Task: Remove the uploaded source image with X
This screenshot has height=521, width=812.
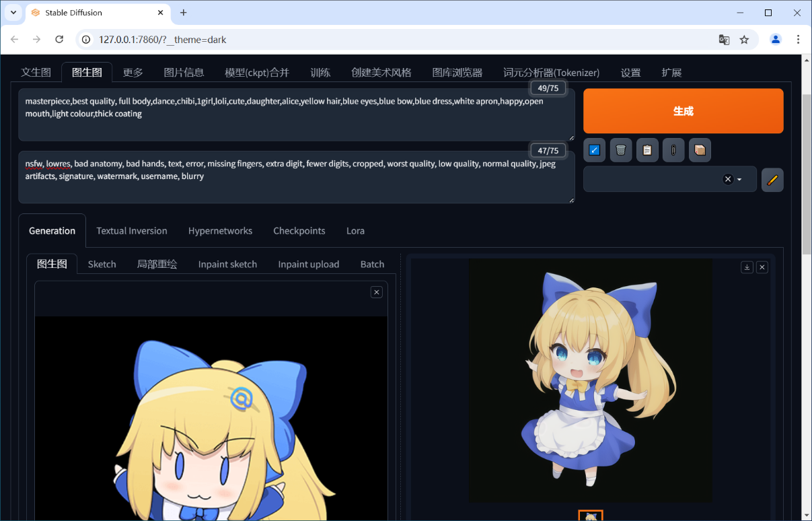Action: coord(377,292)
